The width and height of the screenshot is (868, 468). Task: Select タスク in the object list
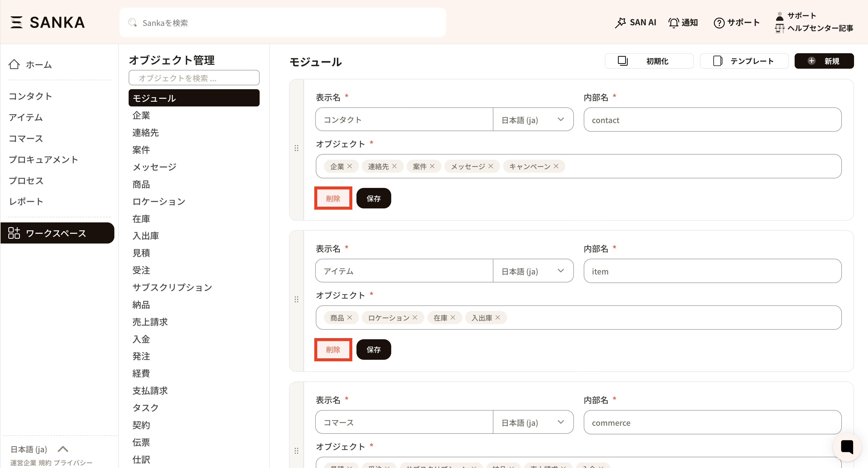(x=145, y=408)
